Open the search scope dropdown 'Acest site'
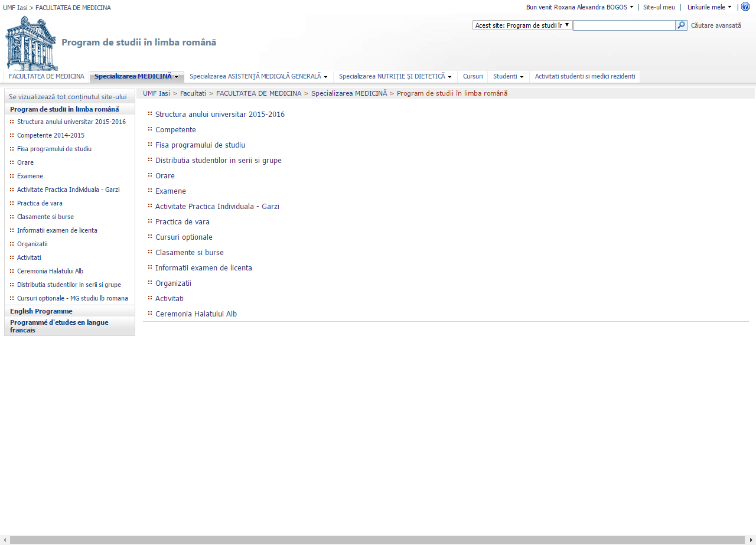The image size is (756, 545). pyautogui.click(x=522, y=25)
